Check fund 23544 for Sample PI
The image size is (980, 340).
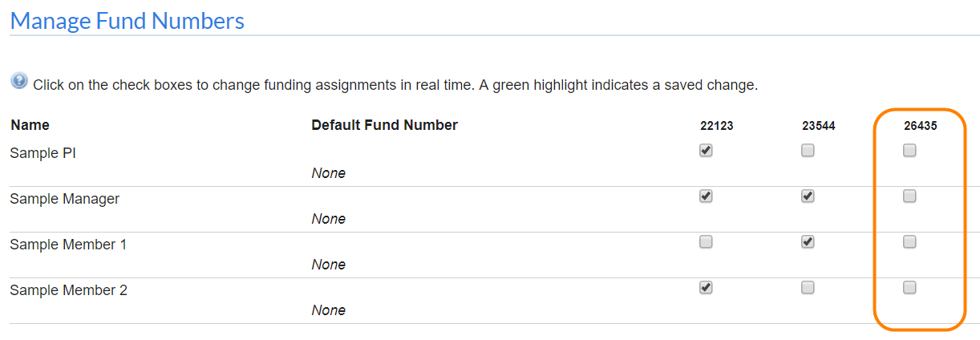pos(808,150)
